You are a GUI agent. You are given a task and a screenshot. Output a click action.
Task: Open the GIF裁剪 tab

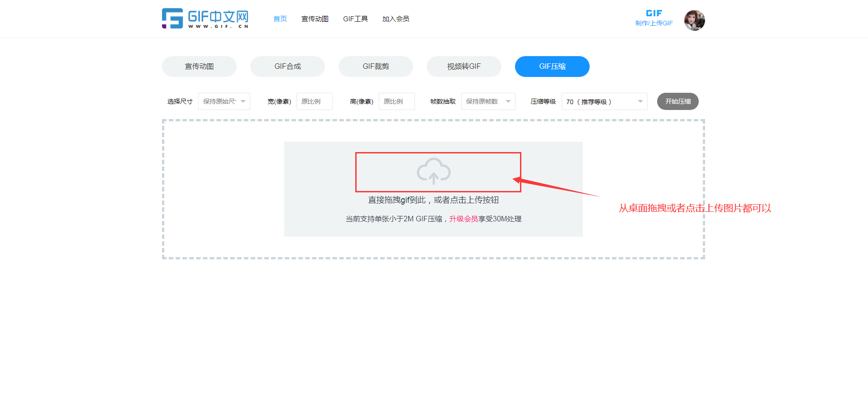376,67
